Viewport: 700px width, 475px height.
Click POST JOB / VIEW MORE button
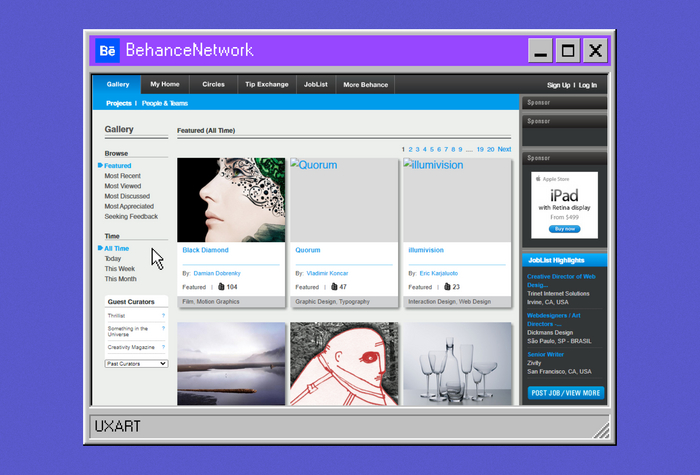[566, 393]
